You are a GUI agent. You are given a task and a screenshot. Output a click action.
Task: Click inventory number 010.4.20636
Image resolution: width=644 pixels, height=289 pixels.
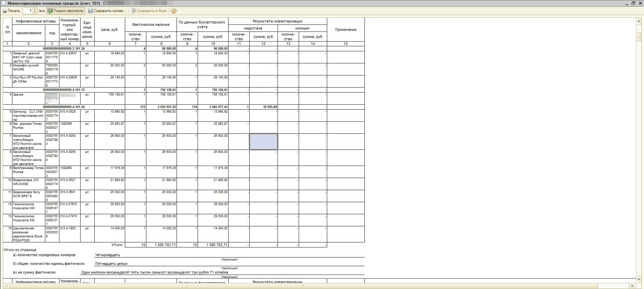68,77
